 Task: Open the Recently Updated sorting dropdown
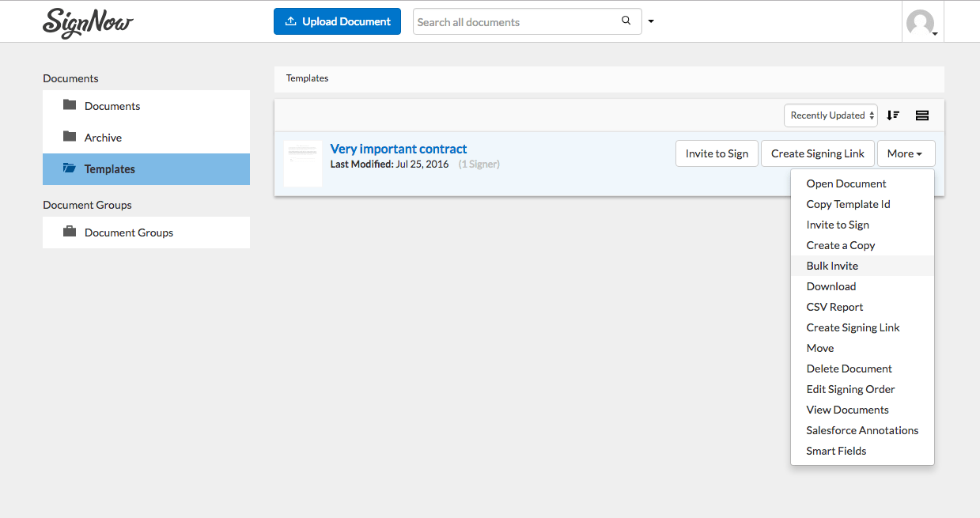(830, 115)
